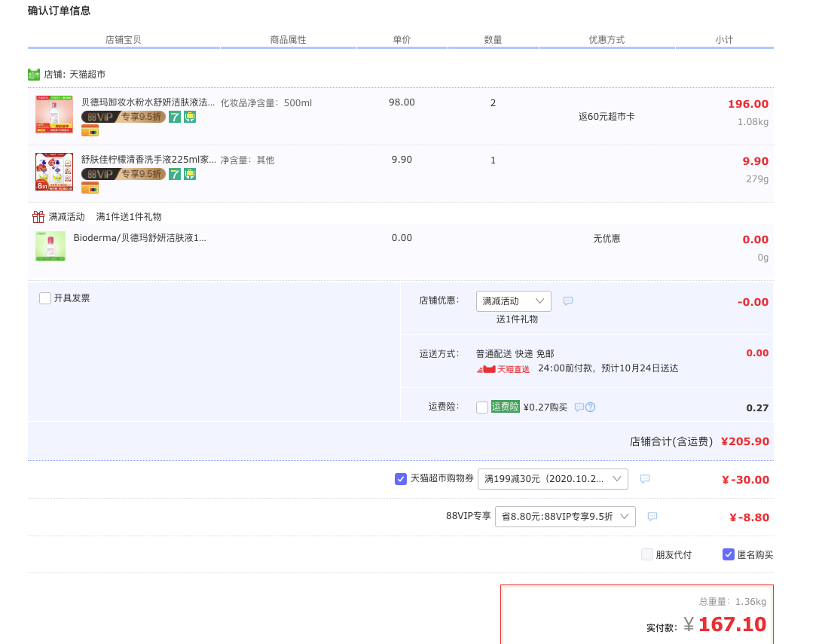Click the 化妆品净含量: 500ml attribute
Image resolution: width=822 pixels, height=644 pixels.
(266, 102)
